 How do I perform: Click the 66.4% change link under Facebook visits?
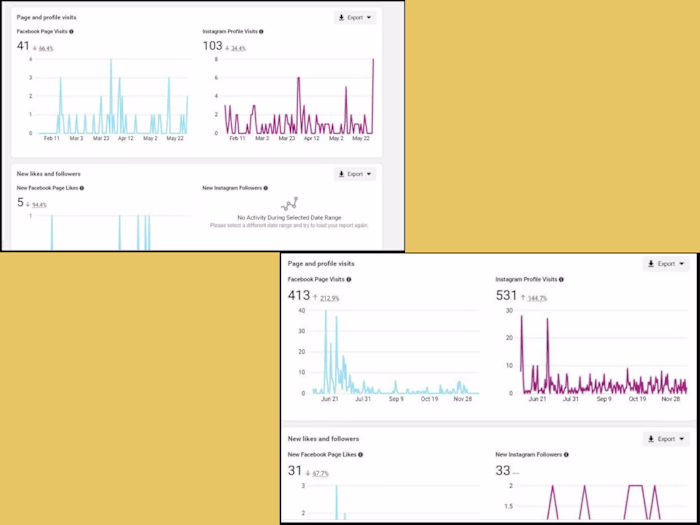(x=46, y=48)
